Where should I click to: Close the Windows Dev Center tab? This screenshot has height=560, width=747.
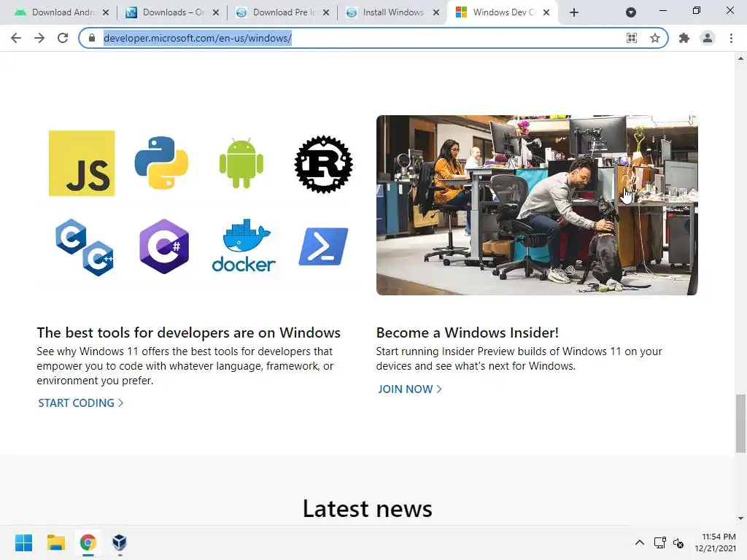[x=546, y=12]
